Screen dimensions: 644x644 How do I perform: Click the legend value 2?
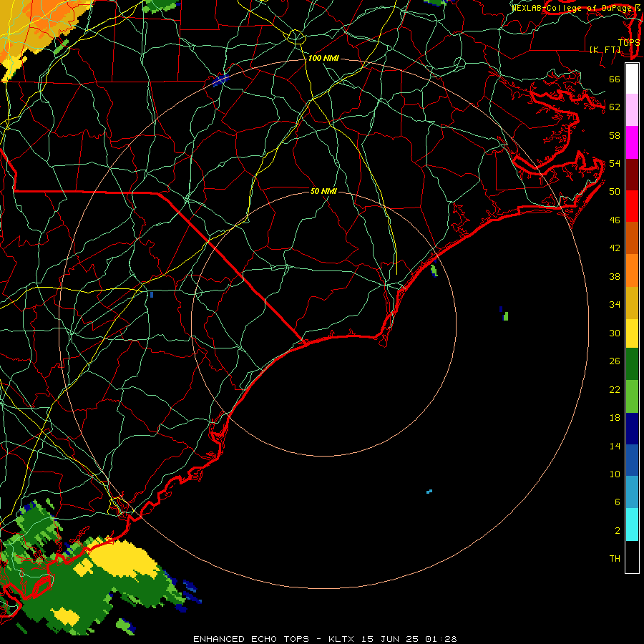(618, 530)
